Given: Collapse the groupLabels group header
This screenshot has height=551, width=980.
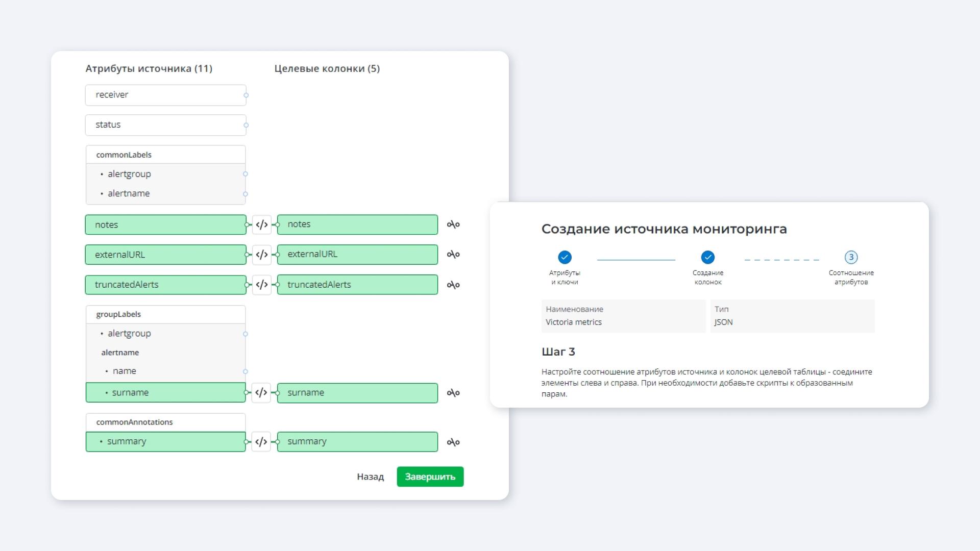Looking at the screenshot, I should pyautogui.click(x=165, y=314).
